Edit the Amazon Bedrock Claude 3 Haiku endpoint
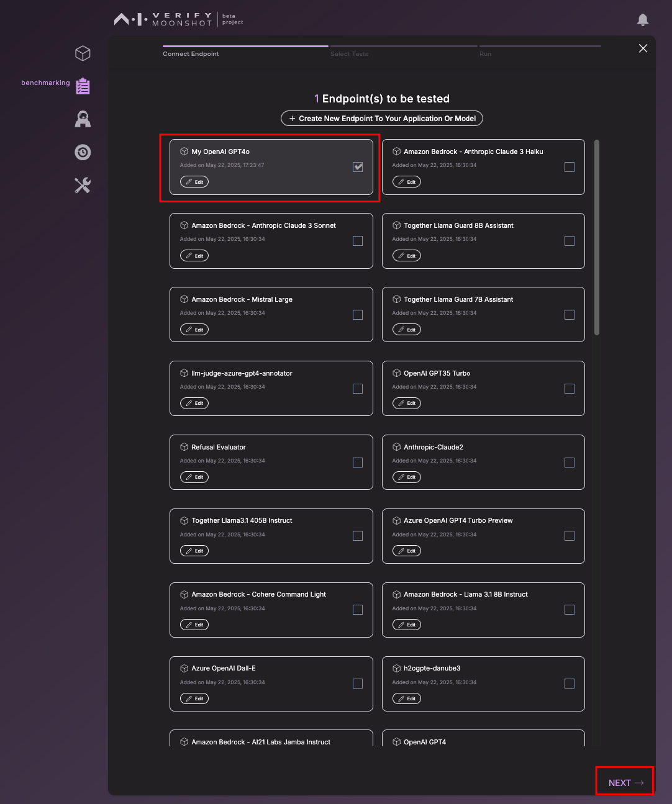 click(407, 182)
